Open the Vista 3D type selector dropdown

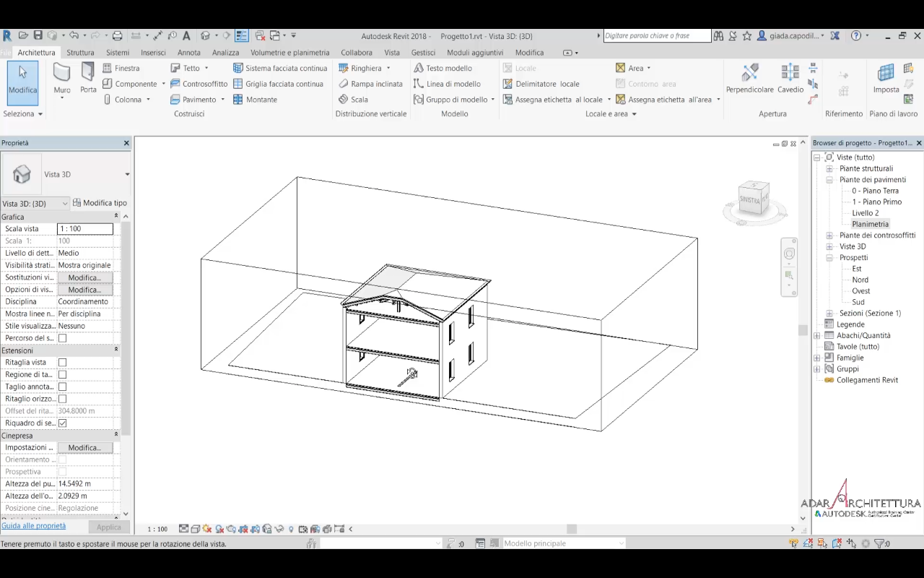coord(127,174)
